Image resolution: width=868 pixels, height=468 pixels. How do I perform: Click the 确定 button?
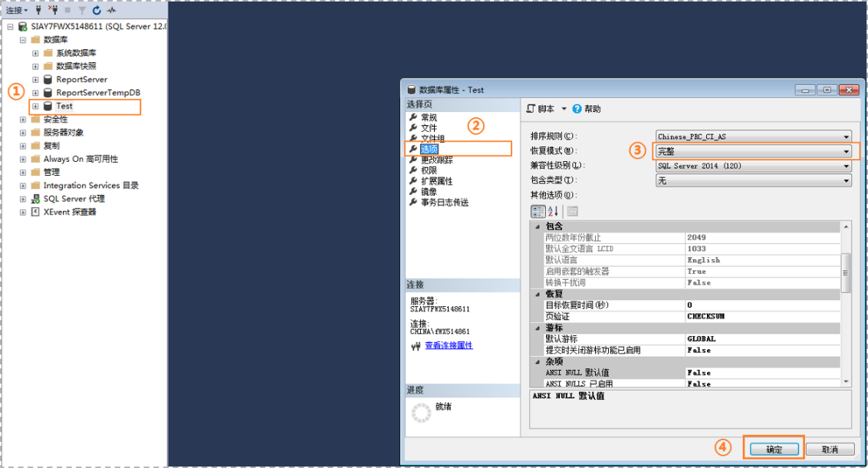pyautogui.click(x=774, y=449)
